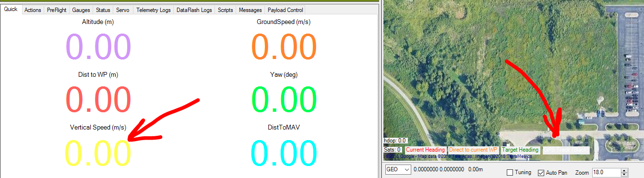644x178 pixels.
Task: Click the Altitude (m) label
Action: [98, 22]
